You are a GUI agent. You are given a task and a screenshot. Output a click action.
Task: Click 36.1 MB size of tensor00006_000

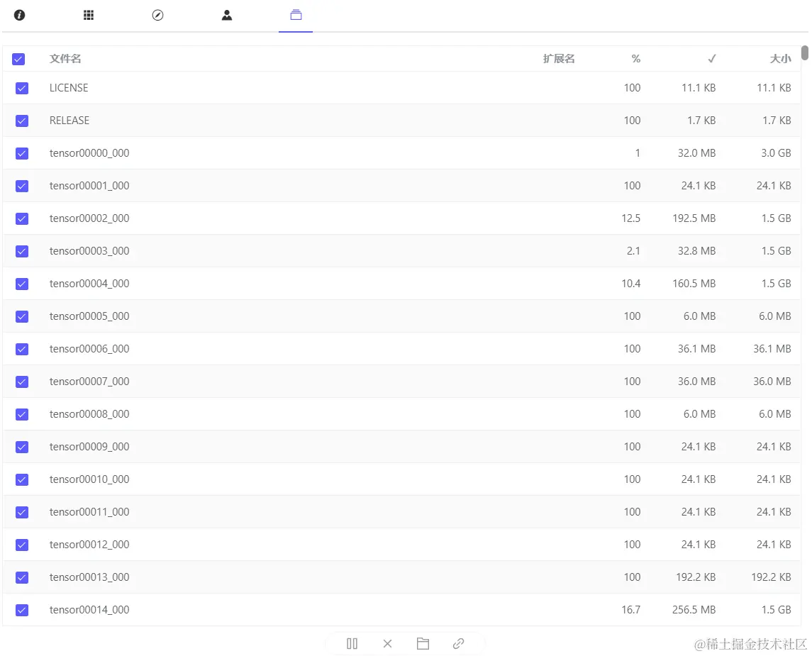point(772,349)
